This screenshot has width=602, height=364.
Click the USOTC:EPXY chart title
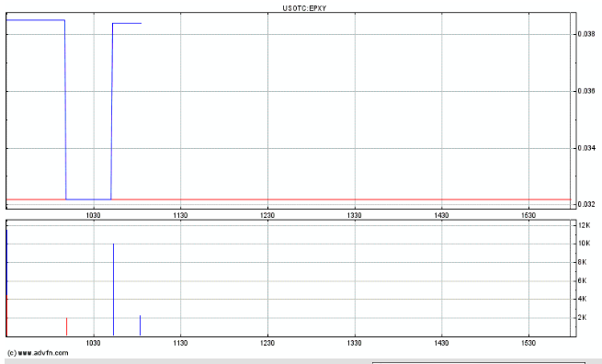click(x=304, y=8)
